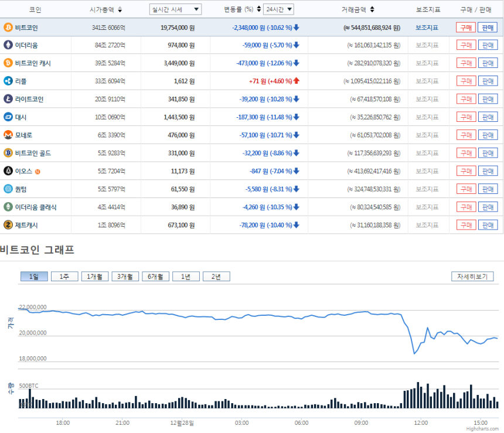Click the orange N badge beside 이오스

tap(38, 172)
